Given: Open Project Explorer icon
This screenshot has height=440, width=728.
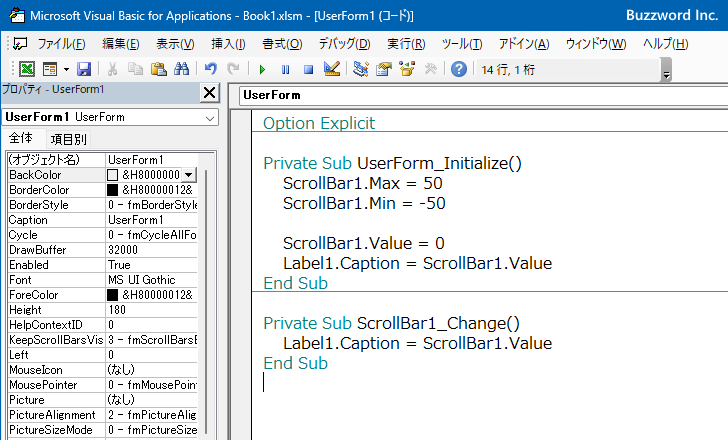Looking at the screenshot, I should (361, 69).
